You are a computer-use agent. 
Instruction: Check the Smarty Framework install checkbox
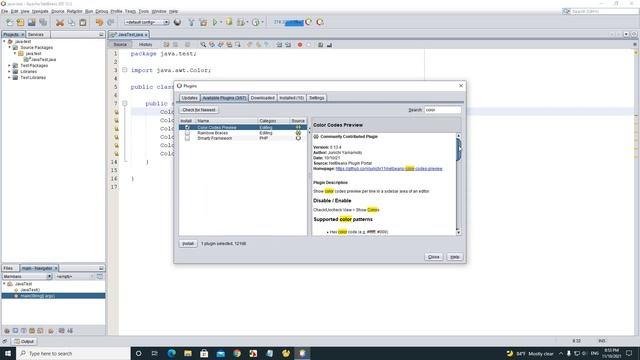(x=187, y=138)
